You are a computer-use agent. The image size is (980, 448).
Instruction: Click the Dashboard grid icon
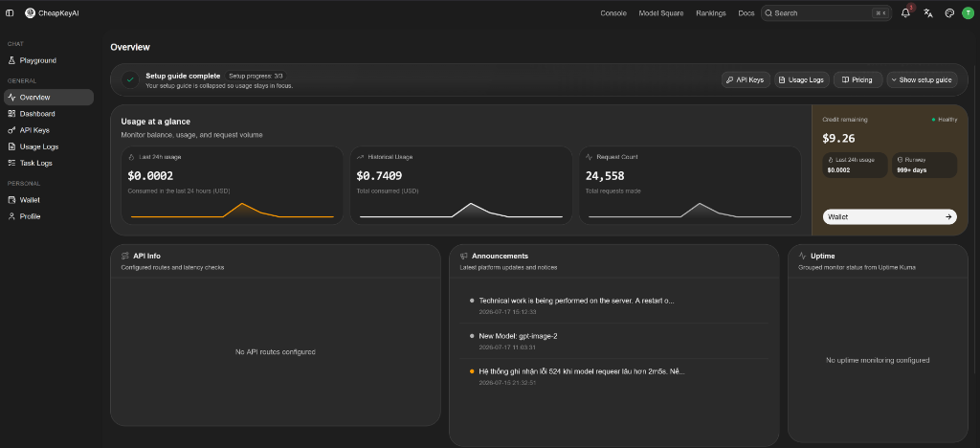click(x=11, y=114)
